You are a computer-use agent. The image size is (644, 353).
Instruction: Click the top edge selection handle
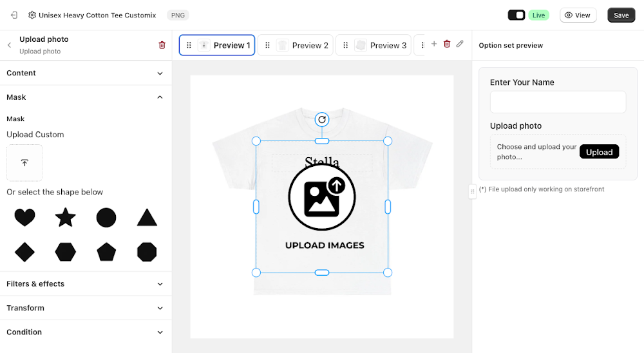(322, 141)
